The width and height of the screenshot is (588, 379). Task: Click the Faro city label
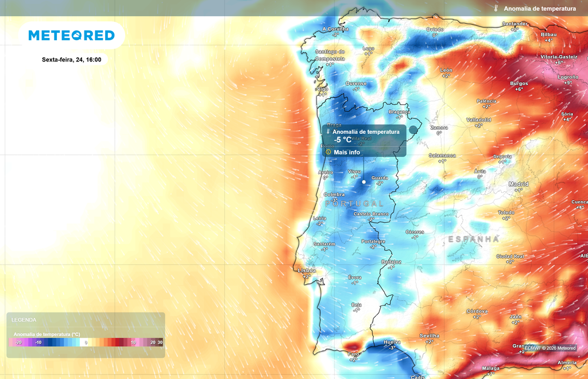click(354, 354)
